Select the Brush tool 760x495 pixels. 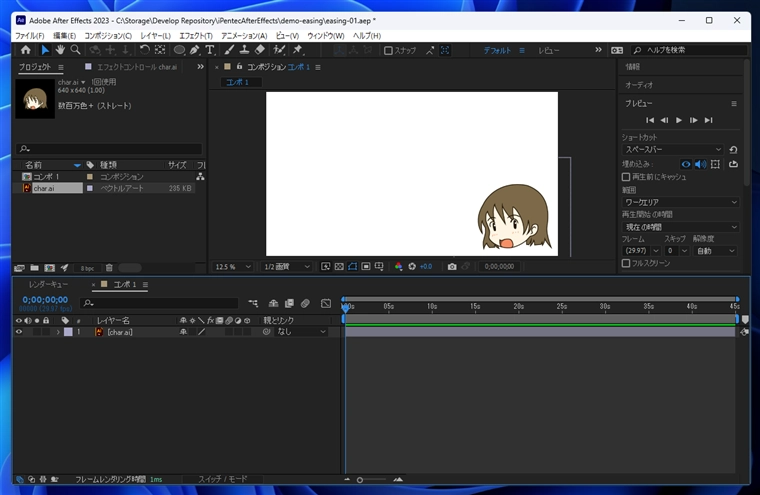click(229, 50)
